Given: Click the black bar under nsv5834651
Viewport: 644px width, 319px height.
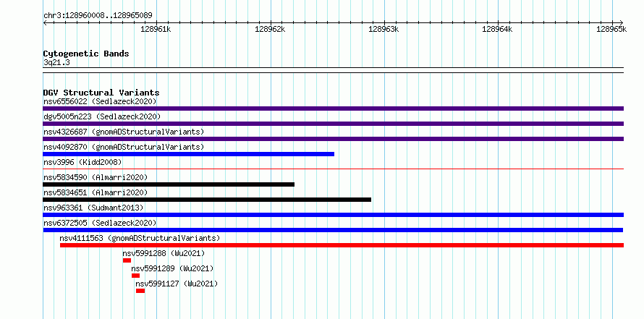Looking at the screenshot, I should 207,200.
